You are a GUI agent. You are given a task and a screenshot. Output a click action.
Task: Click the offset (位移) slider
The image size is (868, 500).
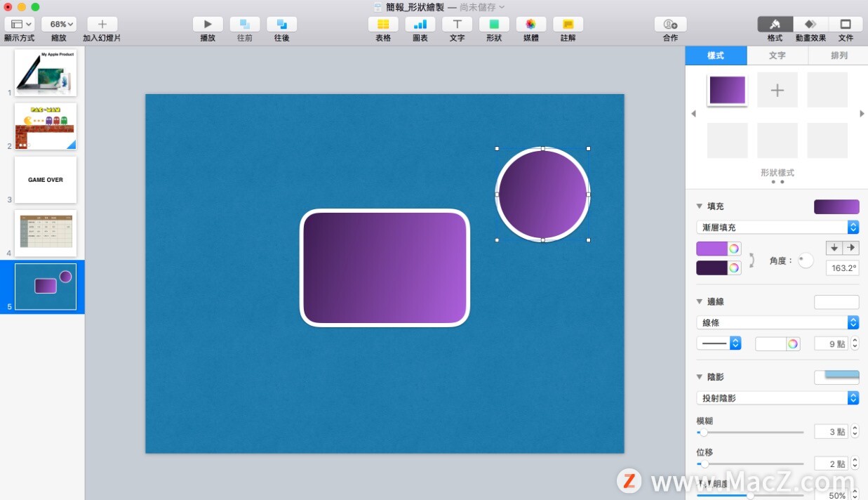click(x=750, y=464)
